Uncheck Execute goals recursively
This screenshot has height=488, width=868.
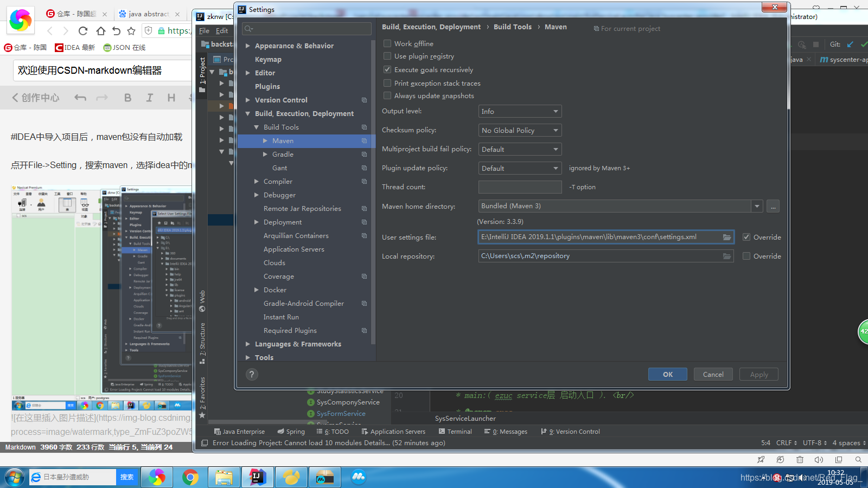(x=387, y=69)
